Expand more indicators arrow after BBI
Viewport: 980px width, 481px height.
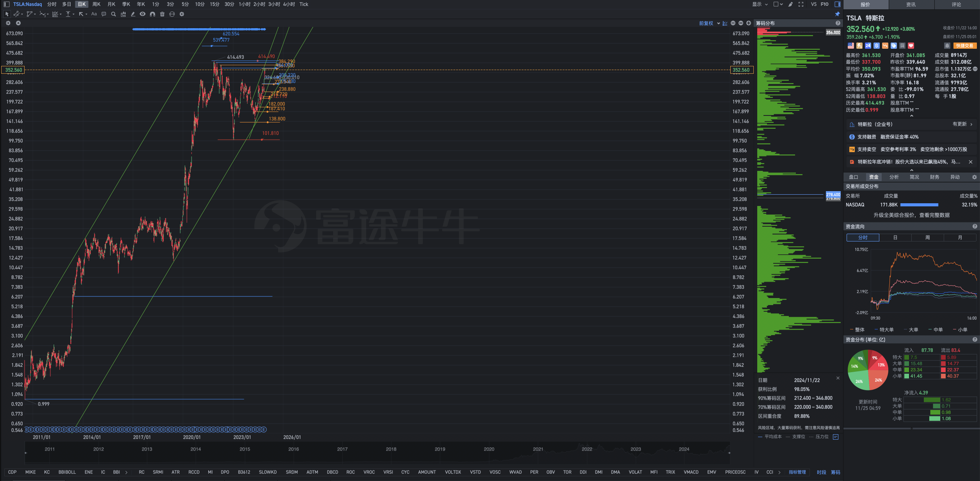point(126,472)
